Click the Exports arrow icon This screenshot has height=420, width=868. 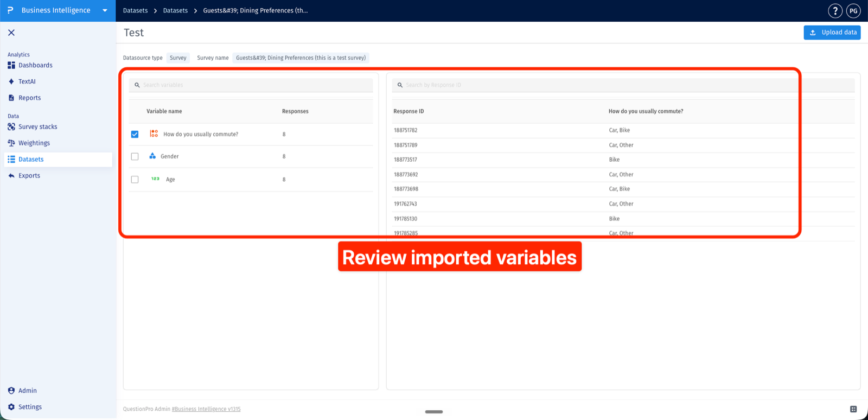(11, 175)
